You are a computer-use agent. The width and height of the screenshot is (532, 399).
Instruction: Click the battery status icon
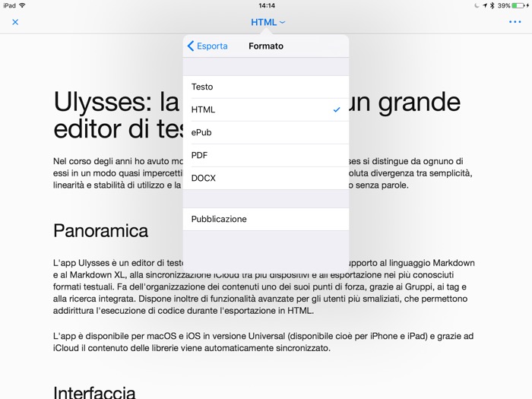[520, 5]
